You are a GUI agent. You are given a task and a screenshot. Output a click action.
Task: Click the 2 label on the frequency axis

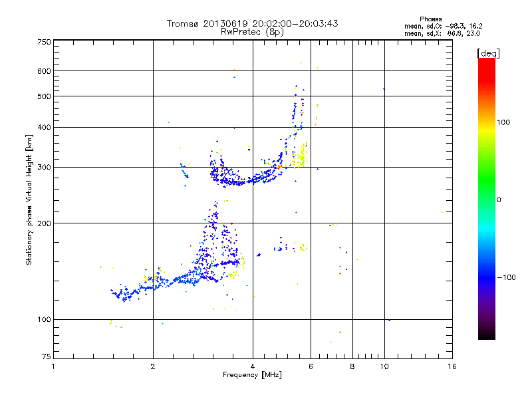(153, 366)
